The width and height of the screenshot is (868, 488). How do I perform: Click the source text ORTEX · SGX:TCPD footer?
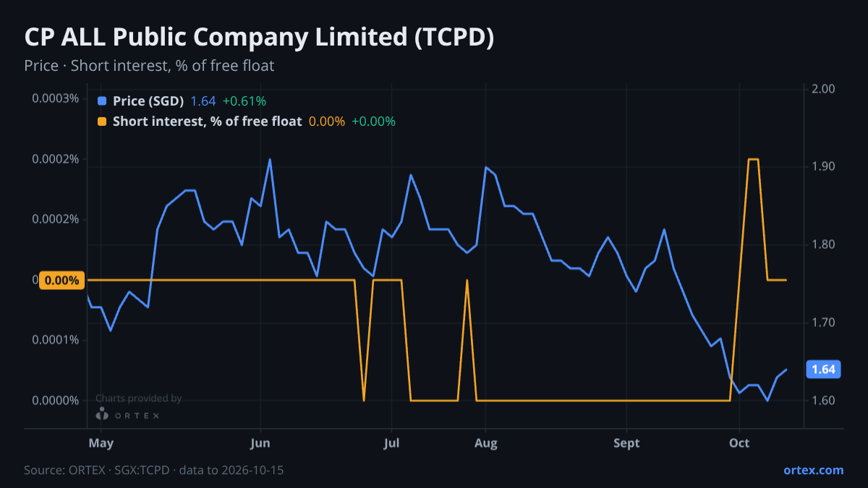pyautogui.click(x=153, y=471)
